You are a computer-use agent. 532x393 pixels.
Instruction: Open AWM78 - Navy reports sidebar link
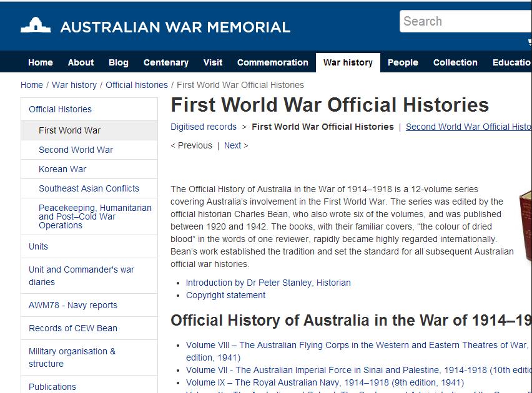89,305
